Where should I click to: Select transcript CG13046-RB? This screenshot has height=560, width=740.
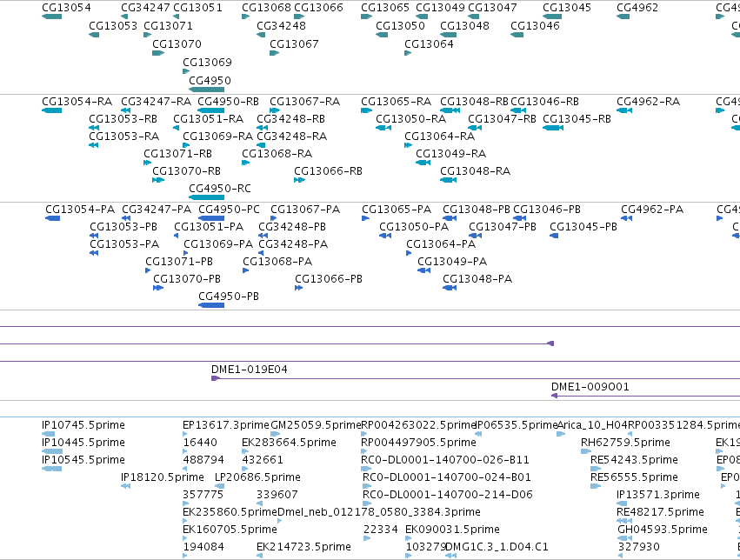pos(518,110)
